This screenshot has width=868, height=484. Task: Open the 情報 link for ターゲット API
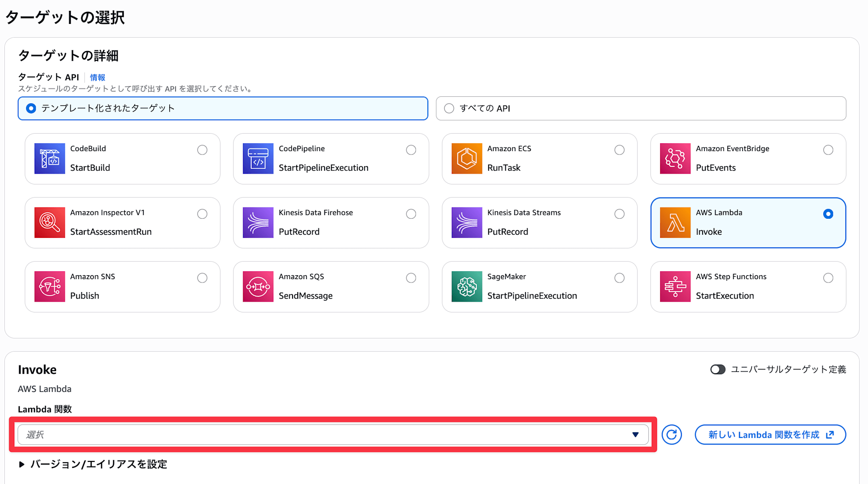[x=98, y=77]
